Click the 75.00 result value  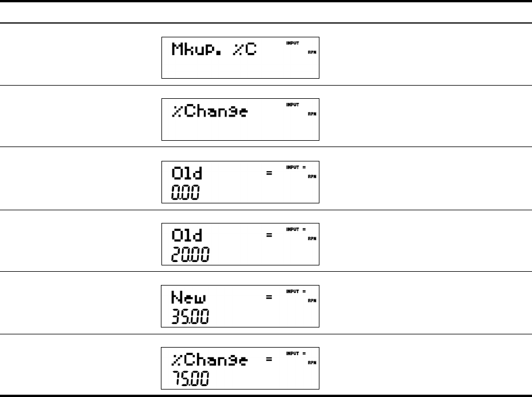pyautogui.click(x=190, y=378)
